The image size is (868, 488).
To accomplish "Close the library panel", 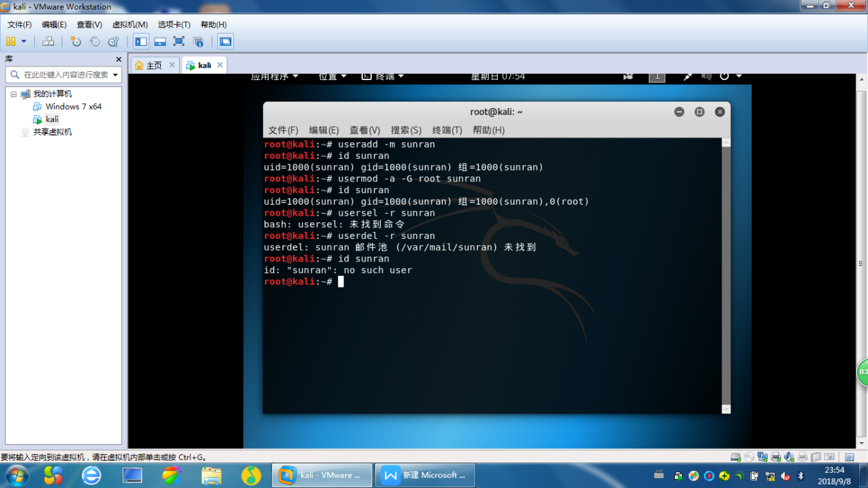I will click(x=118, y=60).
